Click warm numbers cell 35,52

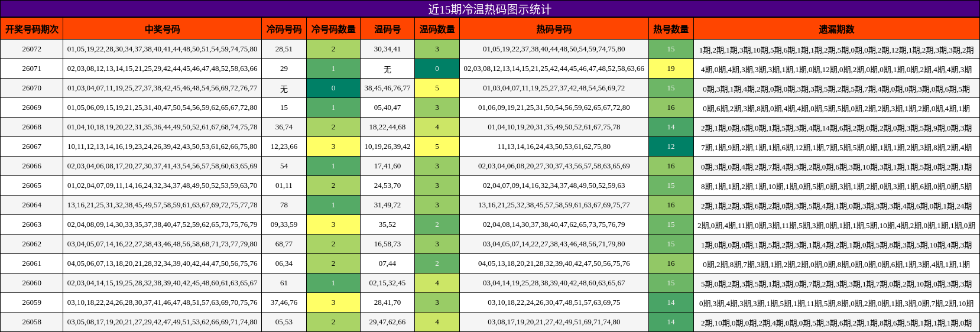(x=387, y=224)
